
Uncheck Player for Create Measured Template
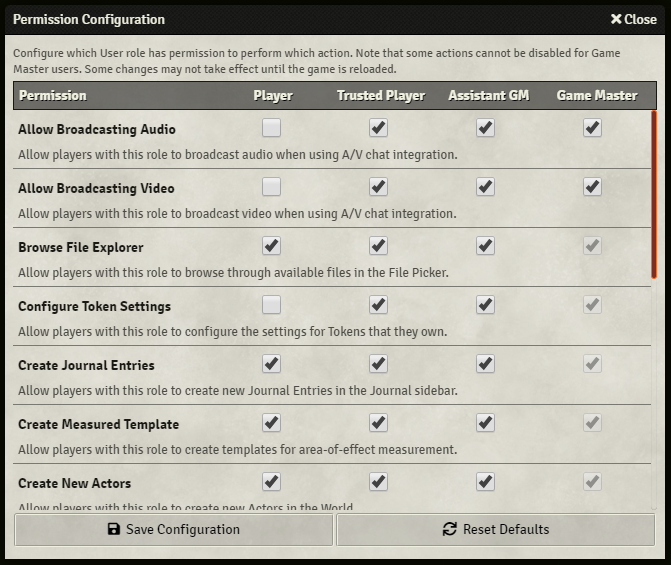[271, 423]
